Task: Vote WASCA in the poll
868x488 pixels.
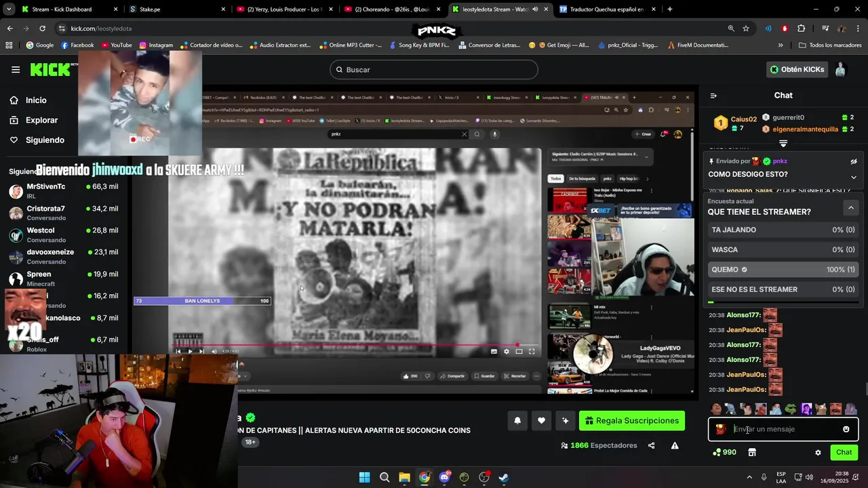Action: tap(783, 249)
